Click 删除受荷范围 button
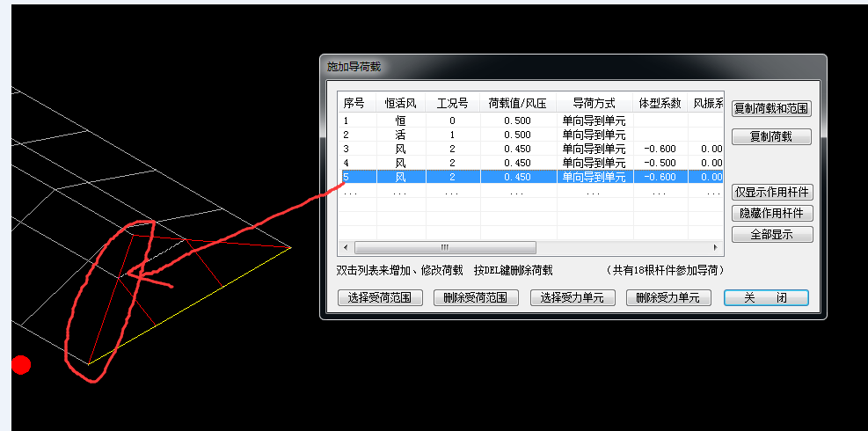868x431 pixels. [476, 297]
